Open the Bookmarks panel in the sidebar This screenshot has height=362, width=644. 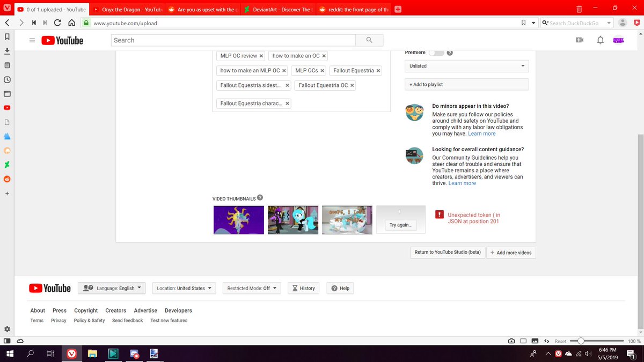point(7,37)
